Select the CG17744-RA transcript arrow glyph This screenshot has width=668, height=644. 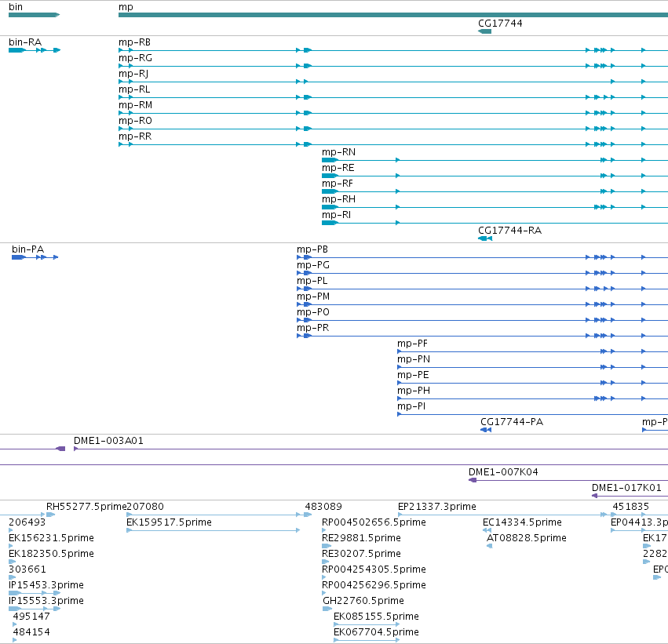(485, 238)
